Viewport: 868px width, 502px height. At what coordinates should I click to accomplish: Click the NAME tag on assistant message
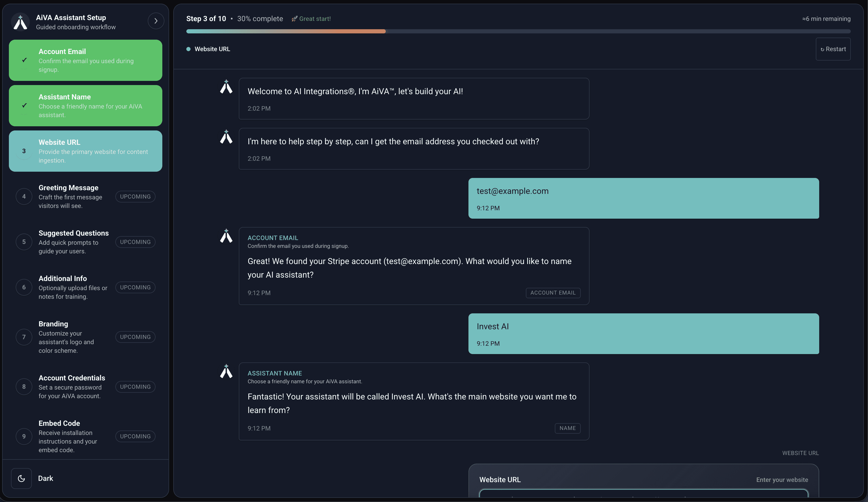pyautogui.click(x=567, y=428)
